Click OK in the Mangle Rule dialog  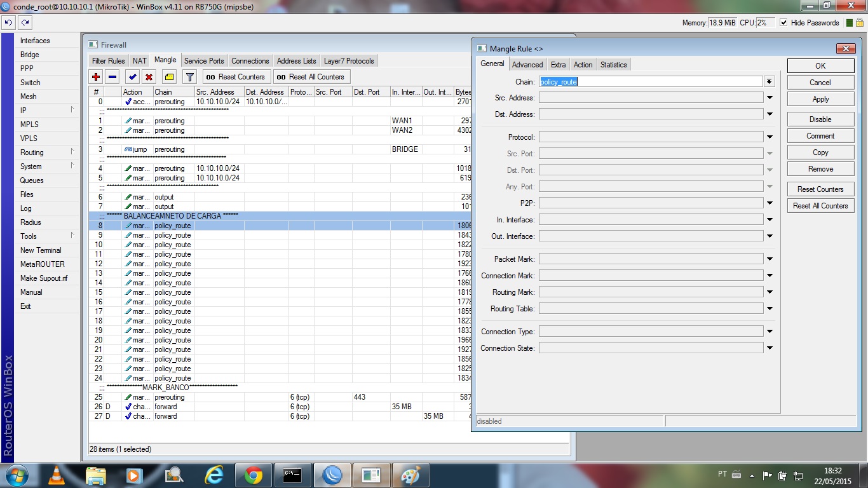[x=820, y=66]
